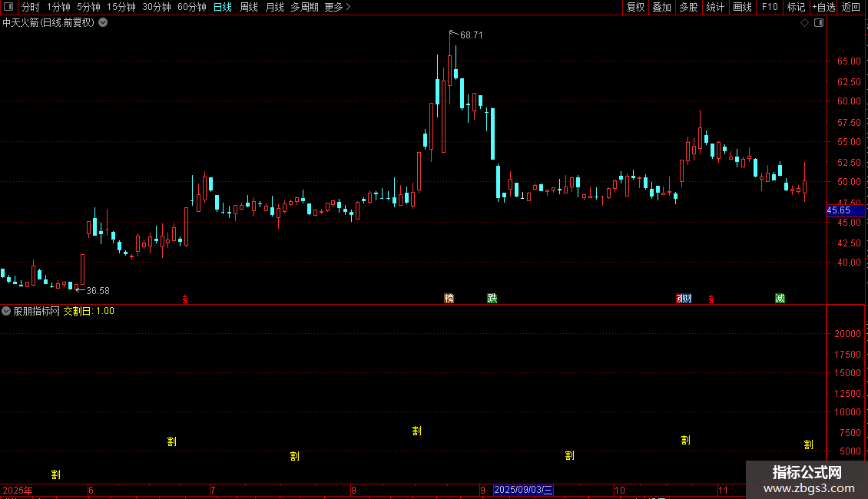Click the 割 marker in October
Viewport: 868px width, 499px height.
685,441
